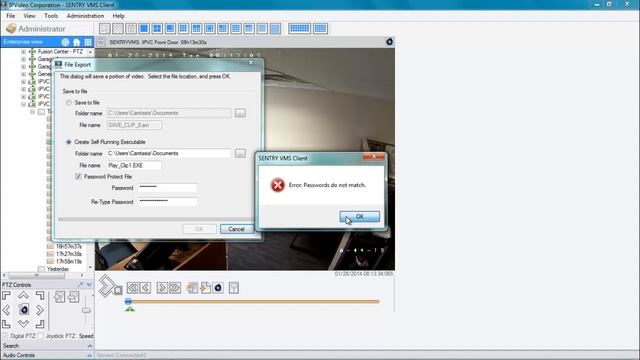Viewport: 640px width, 360px height.
Task: Click the fast rewind double-arrow button
Action: point(132,288)
